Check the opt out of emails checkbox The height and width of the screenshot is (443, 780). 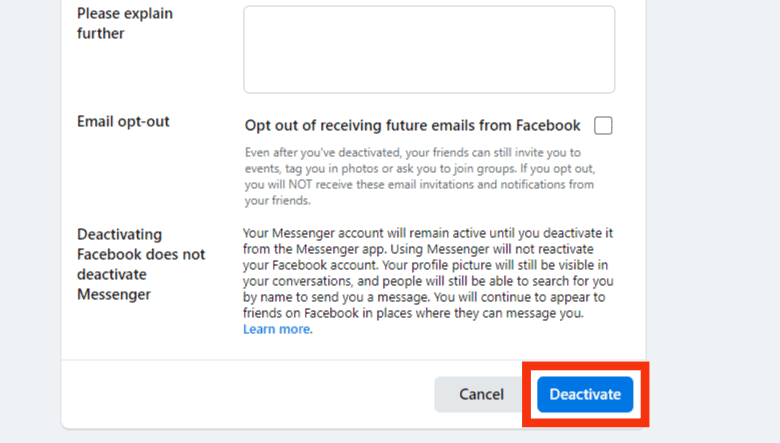603,126
